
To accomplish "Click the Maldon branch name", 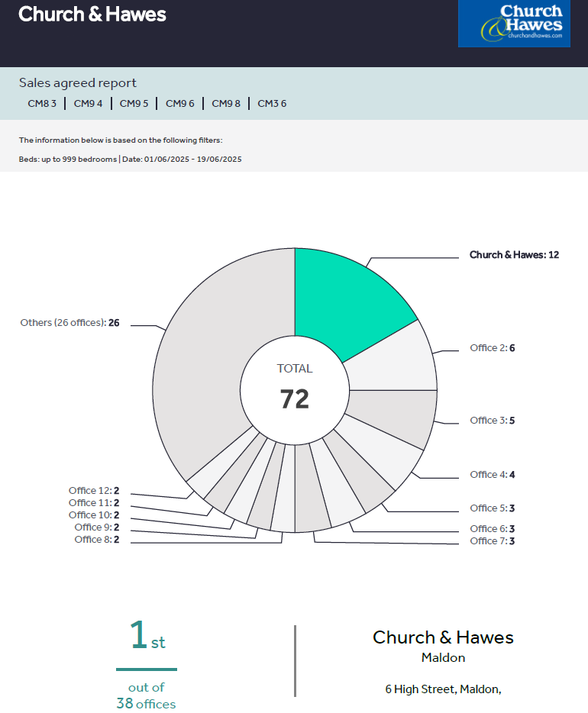I will pos(443,657).
